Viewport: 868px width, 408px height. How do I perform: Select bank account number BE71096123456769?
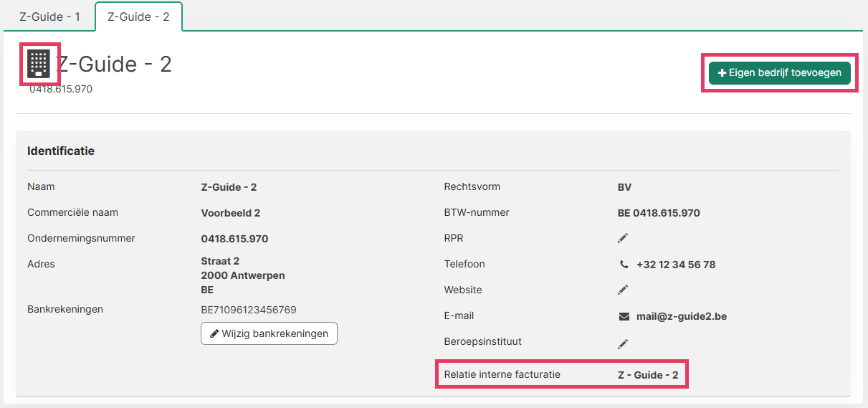248,310
